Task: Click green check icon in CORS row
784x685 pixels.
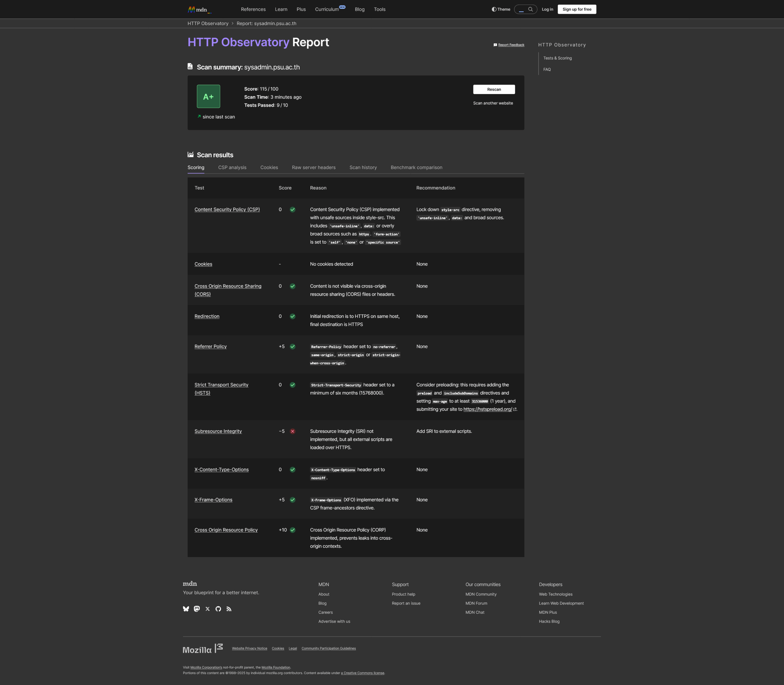Action: (292, 286)
